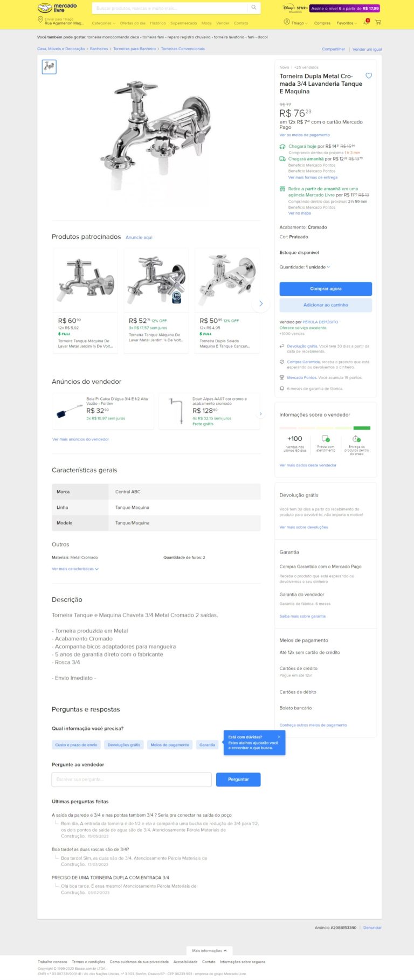414x980 pixels.
Task: Show next sponsored products arrow
Action: (x=261, y=304)
